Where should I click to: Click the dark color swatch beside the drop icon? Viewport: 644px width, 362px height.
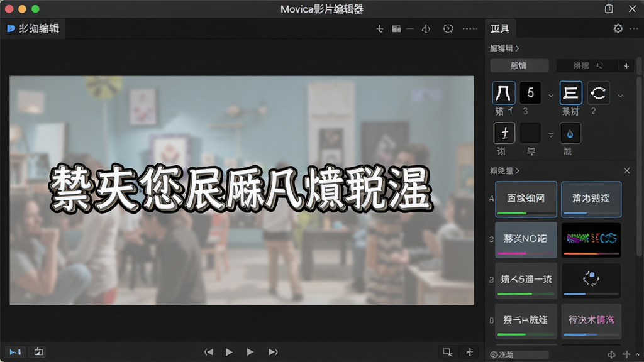(530, 133)
